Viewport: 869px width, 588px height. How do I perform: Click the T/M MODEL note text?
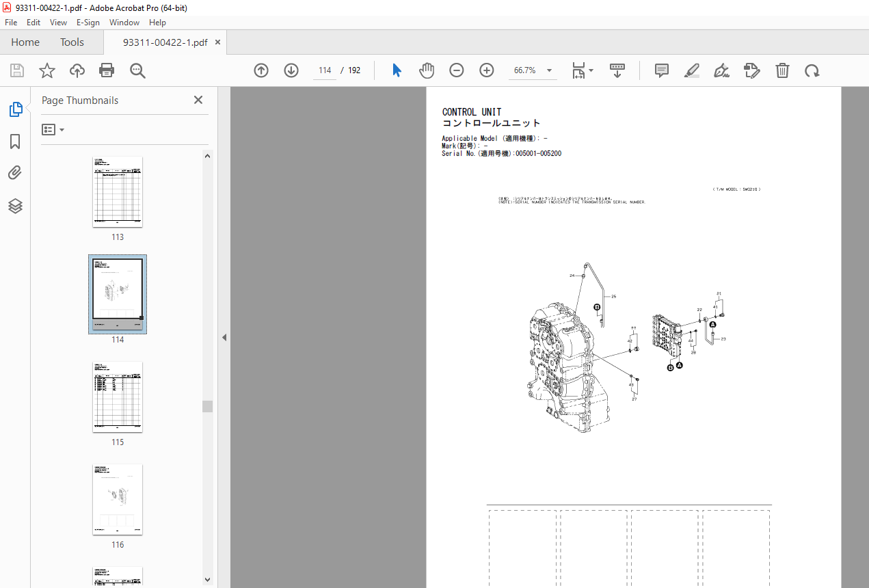pyautogui.click(x=736, y=189)
